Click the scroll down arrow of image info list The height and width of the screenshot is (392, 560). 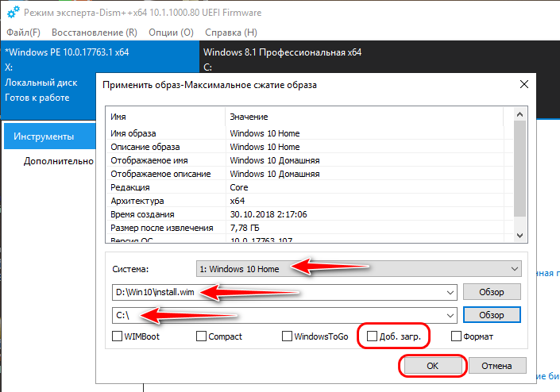click(520, 236)
